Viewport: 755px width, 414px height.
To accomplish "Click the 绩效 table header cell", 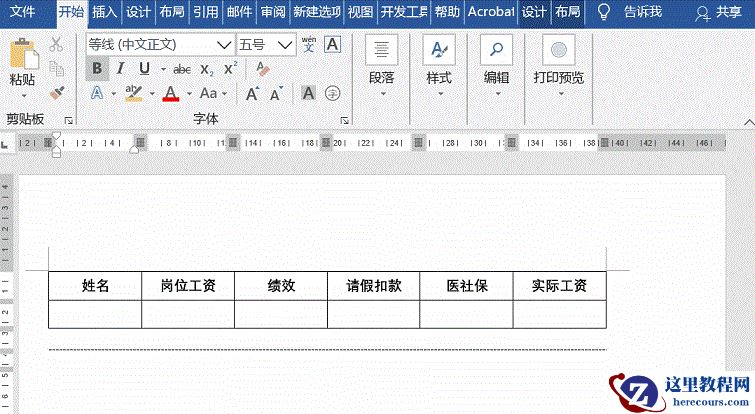I will 281,285.
